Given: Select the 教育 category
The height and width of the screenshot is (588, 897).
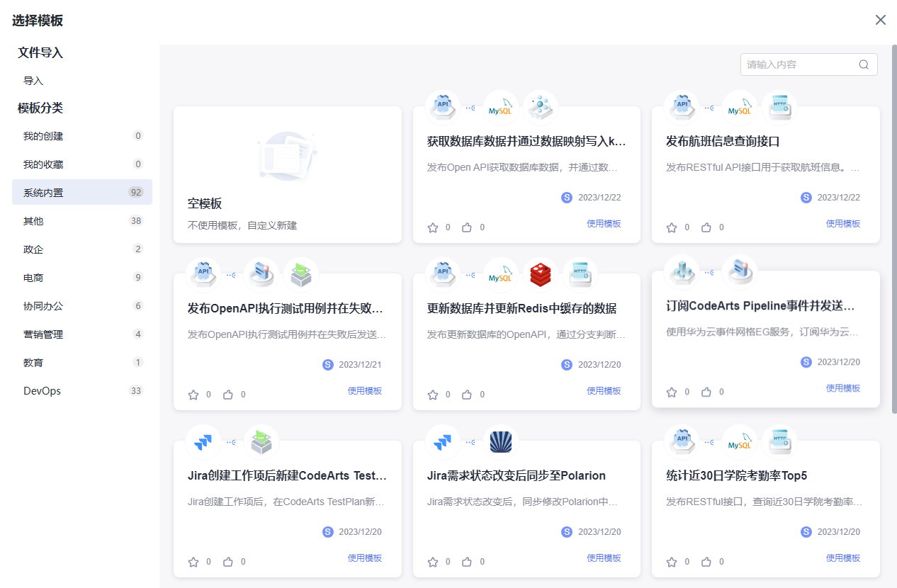Looking at the screenshot, I should 82,363.
